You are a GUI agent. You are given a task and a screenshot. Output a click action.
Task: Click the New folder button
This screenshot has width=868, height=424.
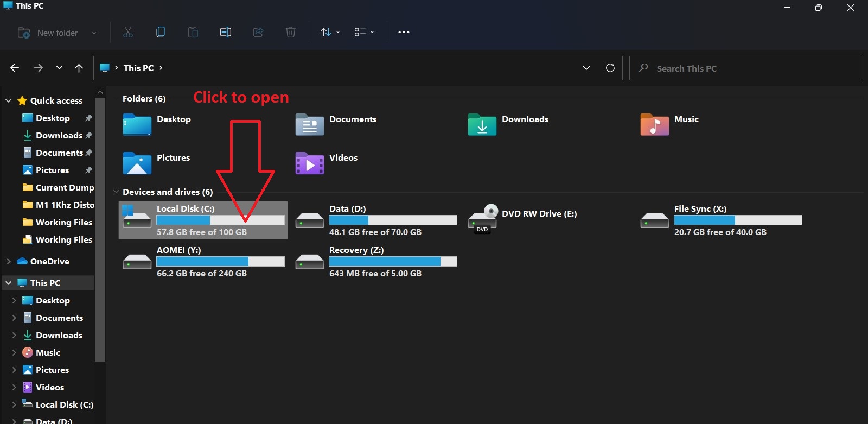click(x=48, y=33)
